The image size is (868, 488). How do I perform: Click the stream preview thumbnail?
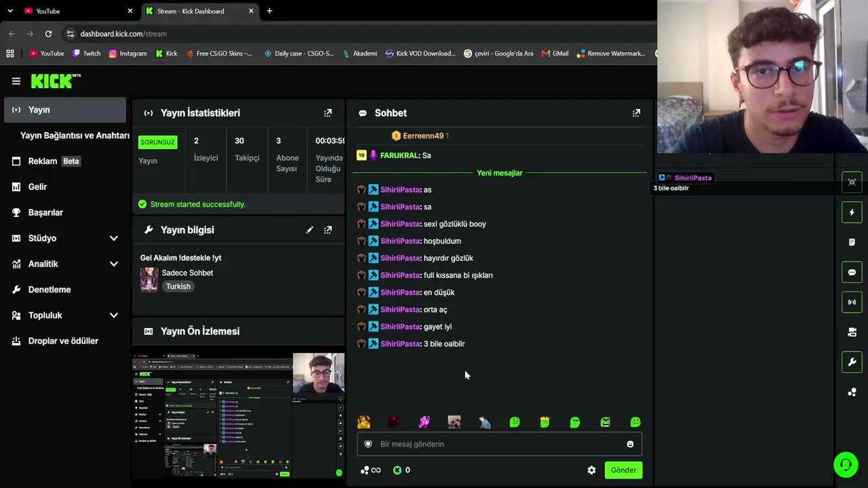coord(238,415)
